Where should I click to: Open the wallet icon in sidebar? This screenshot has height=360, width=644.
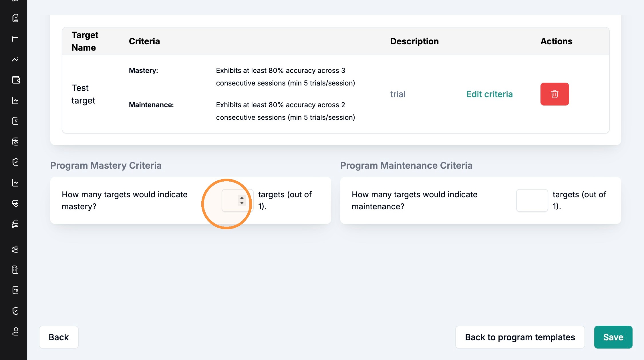(x=16, y=80)
